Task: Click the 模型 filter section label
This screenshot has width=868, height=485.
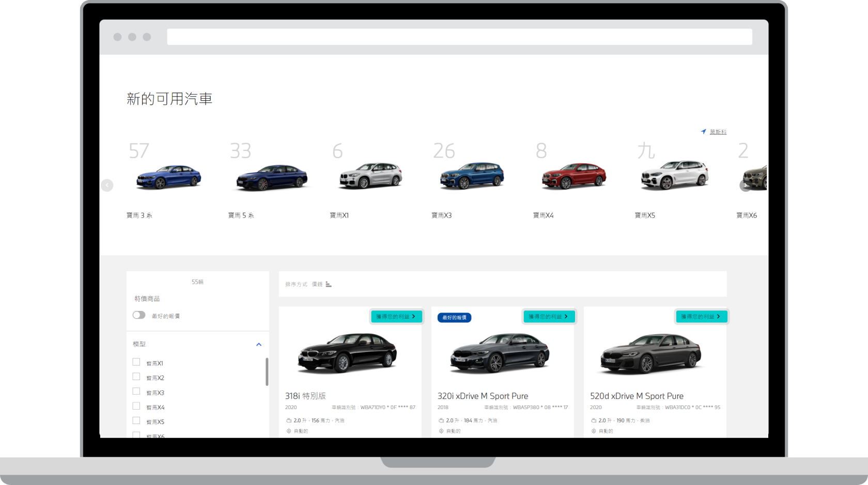Action: [x=139, y=344]
